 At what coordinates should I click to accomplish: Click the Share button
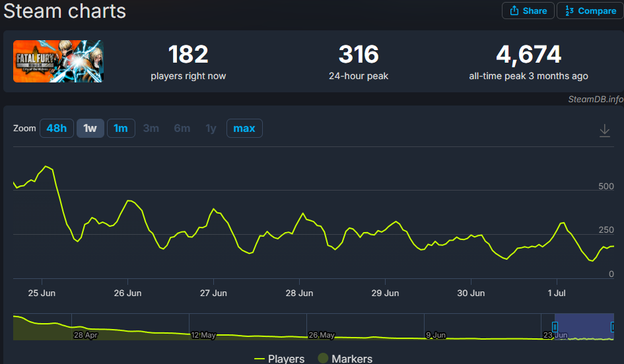pyautogui.click(x=528, y=11)
